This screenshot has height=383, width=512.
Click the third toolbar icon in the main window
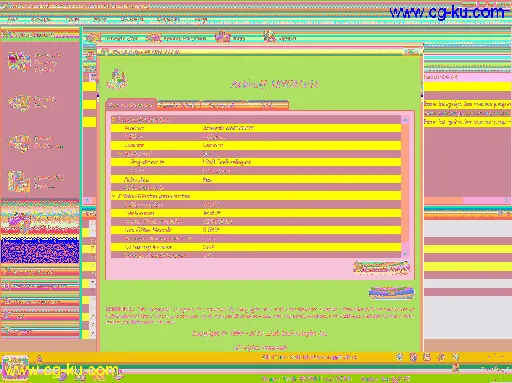tap(223, 37)
